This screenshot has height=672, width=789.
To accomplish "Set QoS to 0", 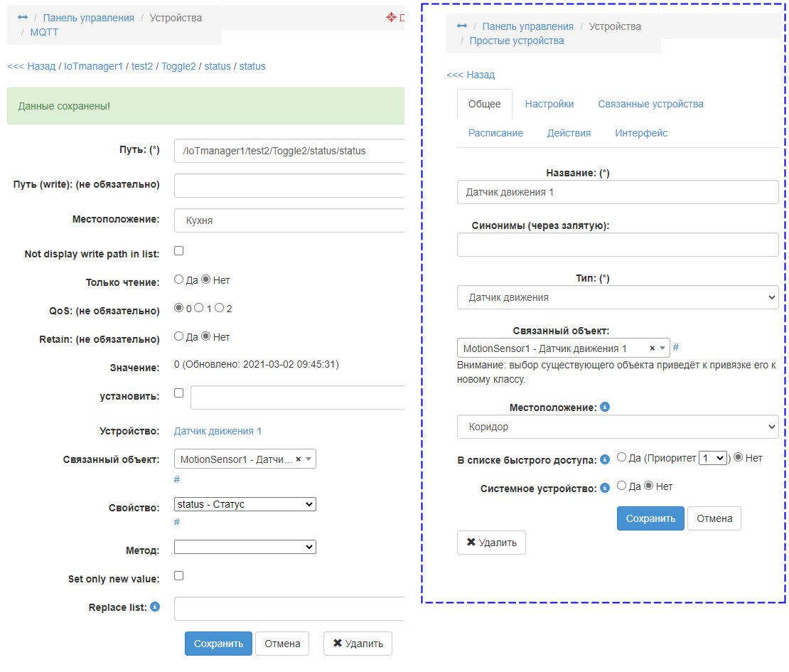I will (x=178, y=308).
